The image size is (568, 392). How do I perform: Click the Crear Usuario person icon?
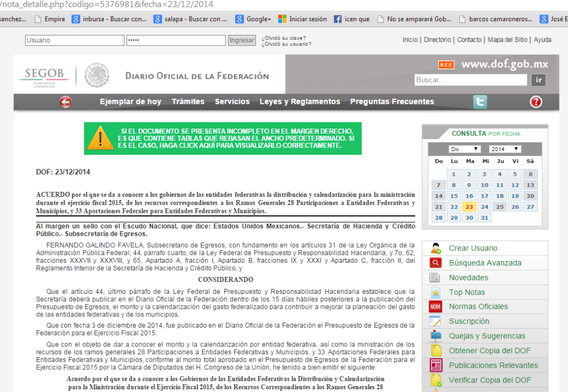pos(435,248)
